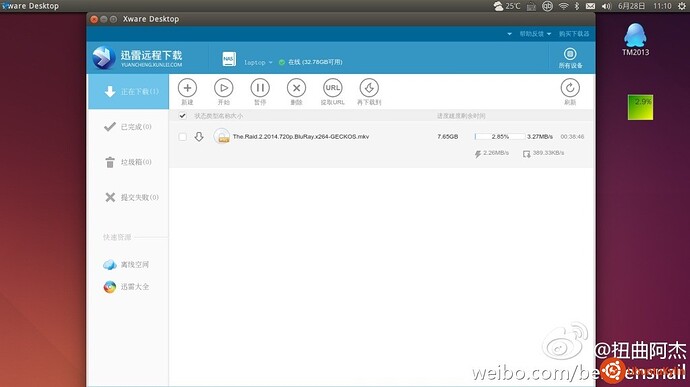Click the download speed 3.27MB/s
Viewport: 690px width, 387px height.
pyautogui.click(x=540, y=137)
